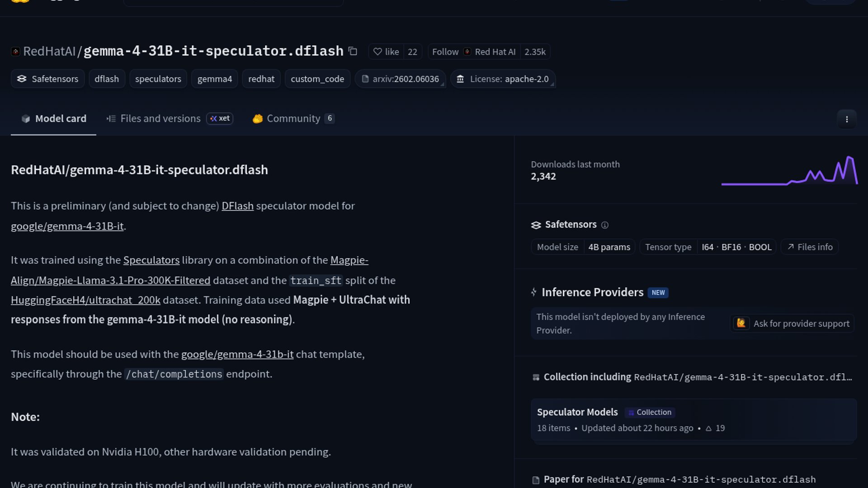Select the Safetensors tag

47,79
